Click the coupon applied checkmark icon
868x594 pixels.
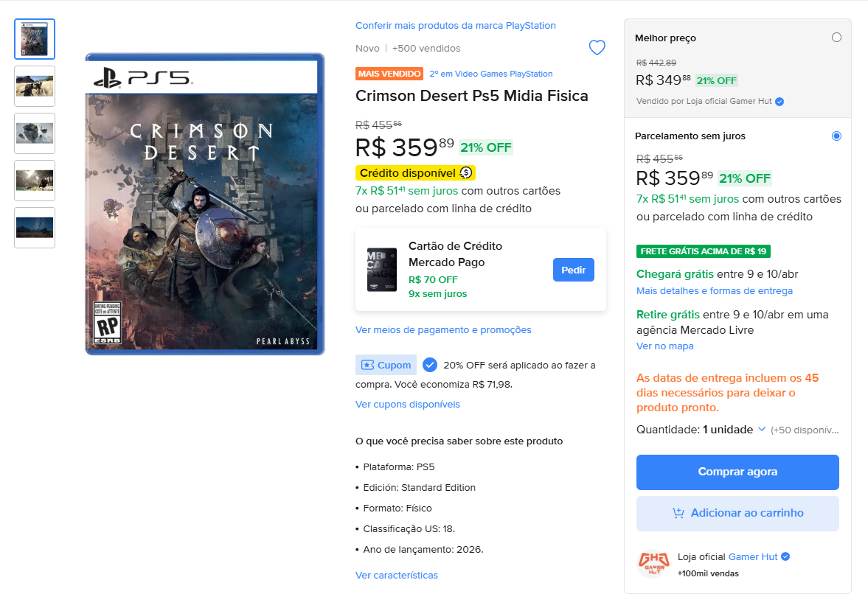430,365
